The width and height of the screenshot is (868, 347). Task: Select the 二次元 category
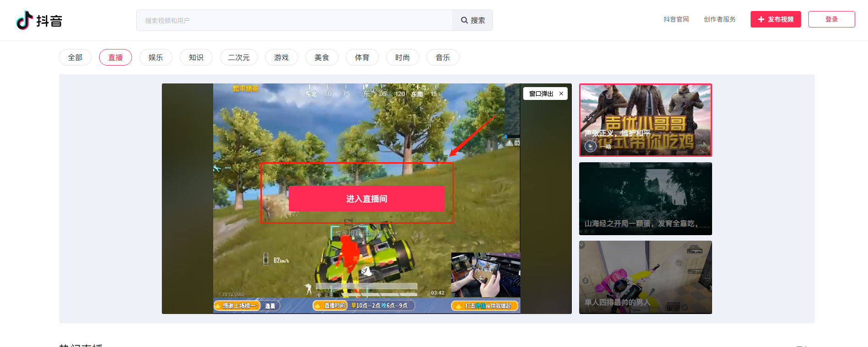(239, 57)
